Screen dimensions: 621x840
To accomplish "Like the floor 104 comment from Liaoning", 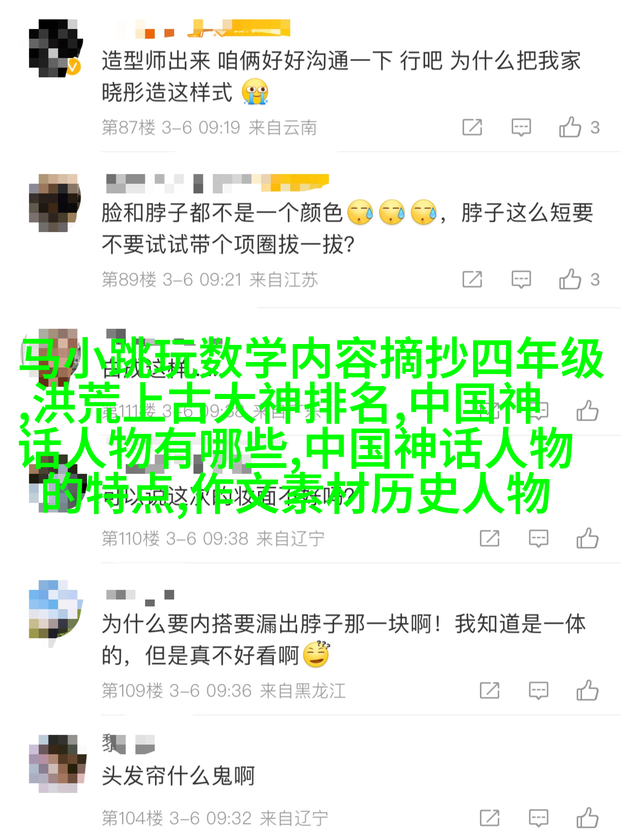I will [x=587, y=818].
